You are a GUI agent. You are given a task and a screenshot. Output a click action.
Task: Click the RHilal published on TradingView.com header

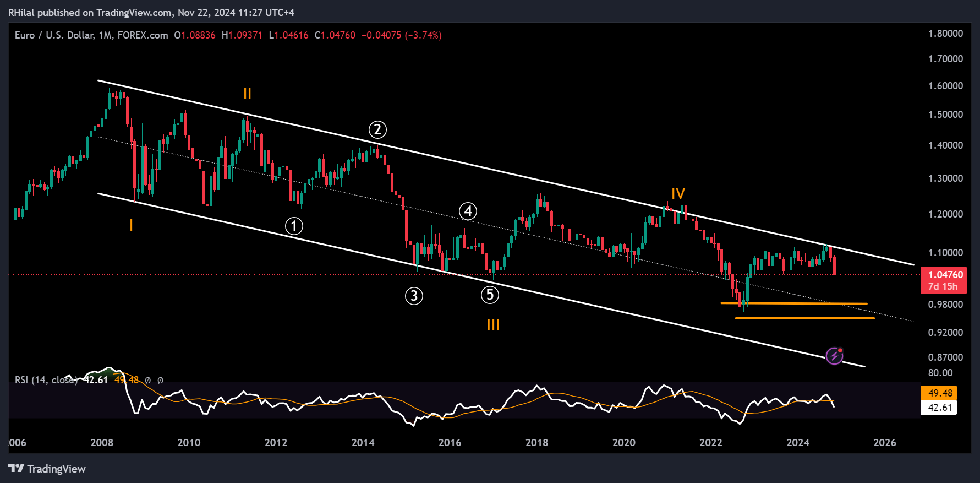pyautogui.click(x=151, y=12)
